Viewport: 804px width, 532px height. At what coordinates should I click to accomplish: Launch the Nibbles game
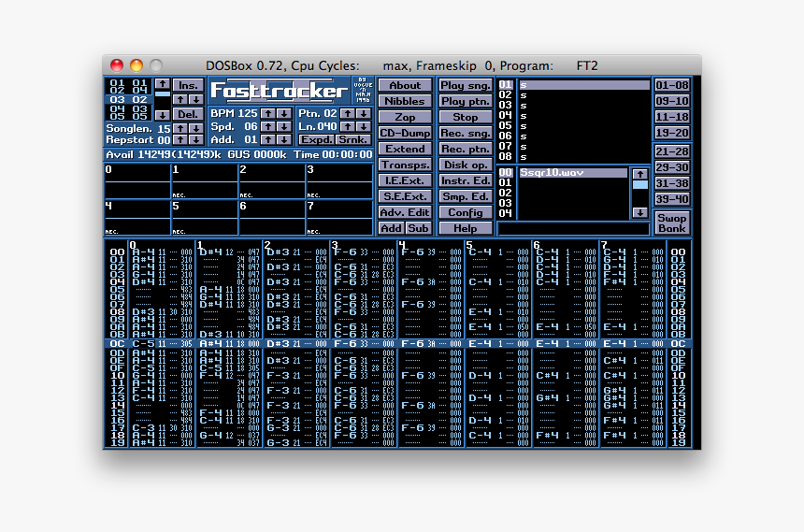tap(405, 101)
